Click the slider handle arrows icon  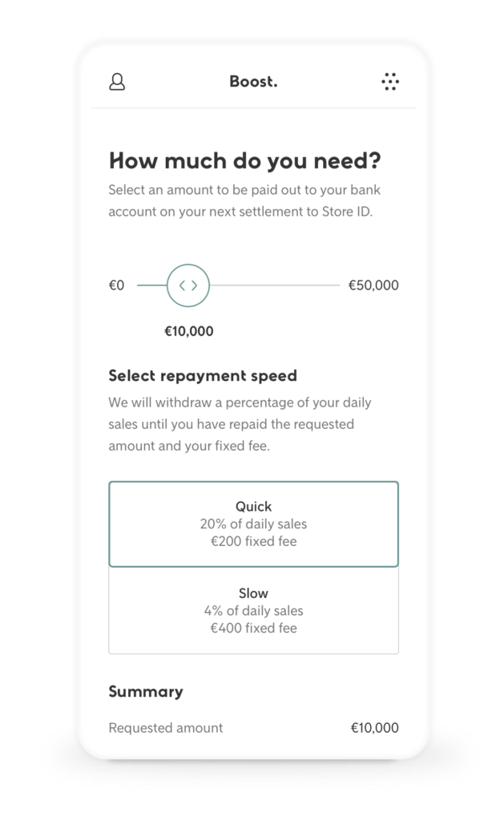click(188, 285)
